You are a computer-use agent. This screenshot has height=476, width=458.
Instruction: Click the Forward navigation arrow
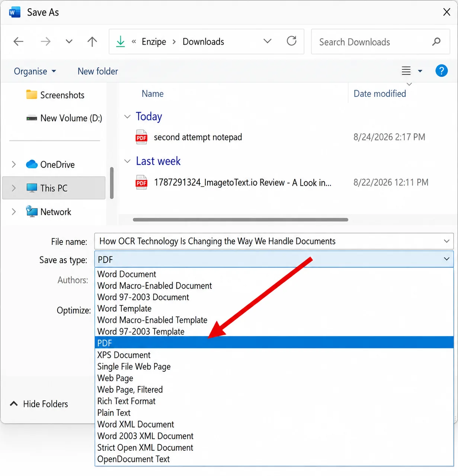[x=45, y=41]
